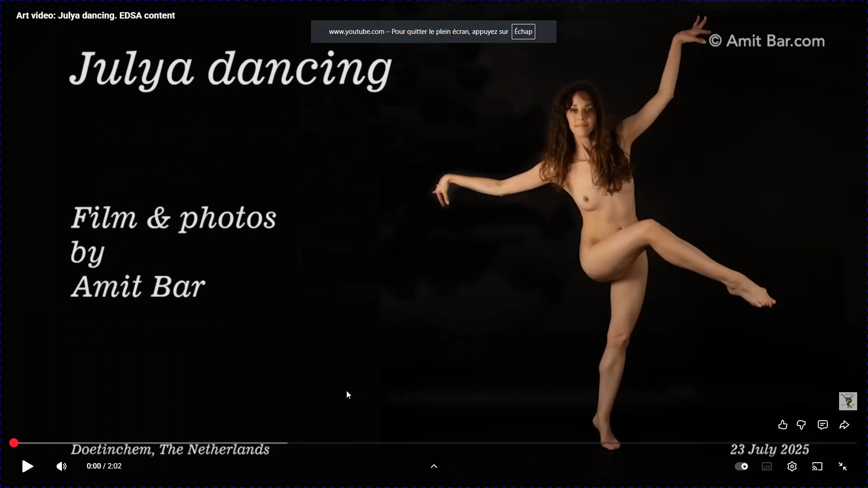
Task: Click the channel watermark thumbnail
Action: 848,401
